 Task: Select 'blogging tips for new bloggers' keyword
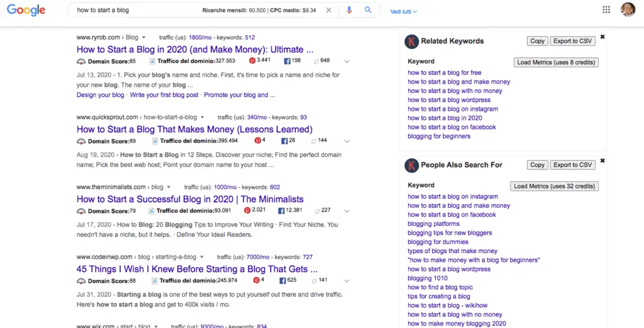click(x=450, y=233)
